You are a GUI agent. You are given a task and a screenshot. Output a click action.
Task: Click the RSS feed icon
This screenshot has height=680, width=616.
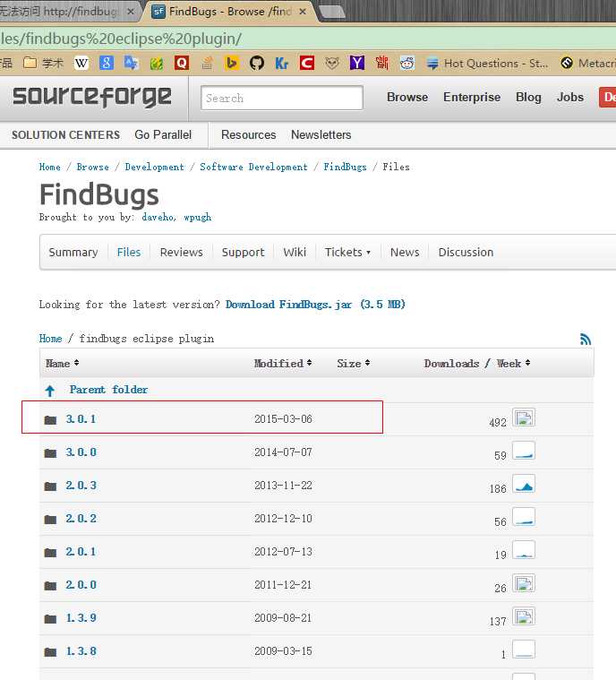pos(586,339)
